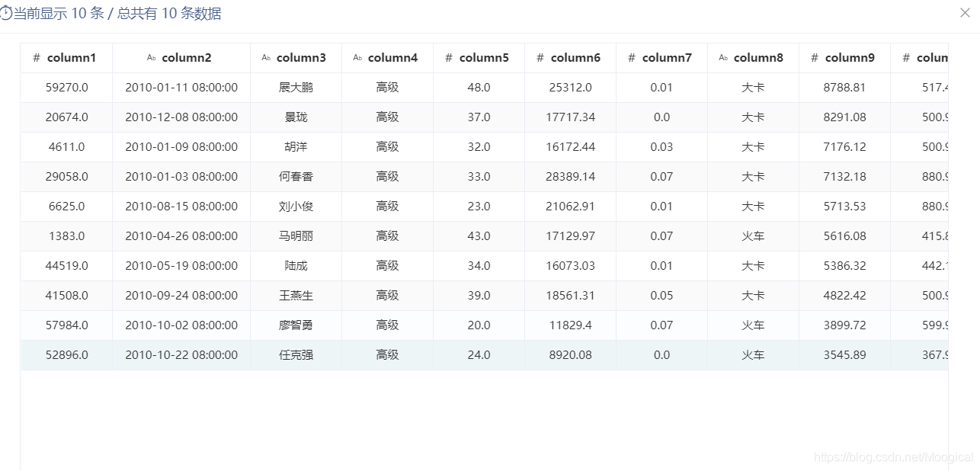The image size is (980, 471).
Task: Click cell value 6625.0
Action: 67,207
